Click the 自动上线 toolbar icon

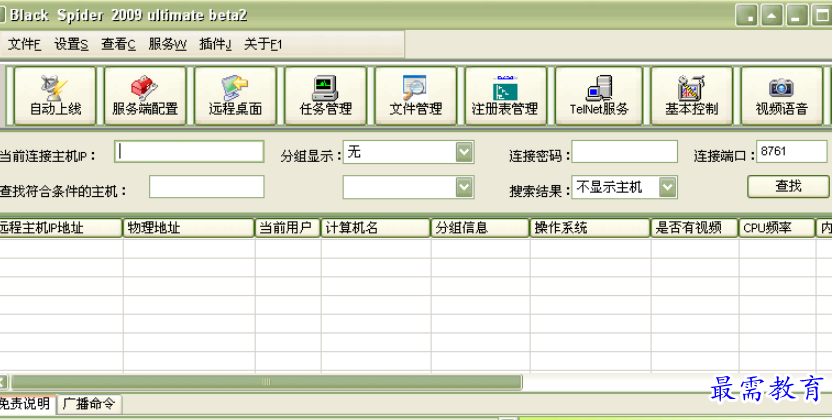pos(55,96)
